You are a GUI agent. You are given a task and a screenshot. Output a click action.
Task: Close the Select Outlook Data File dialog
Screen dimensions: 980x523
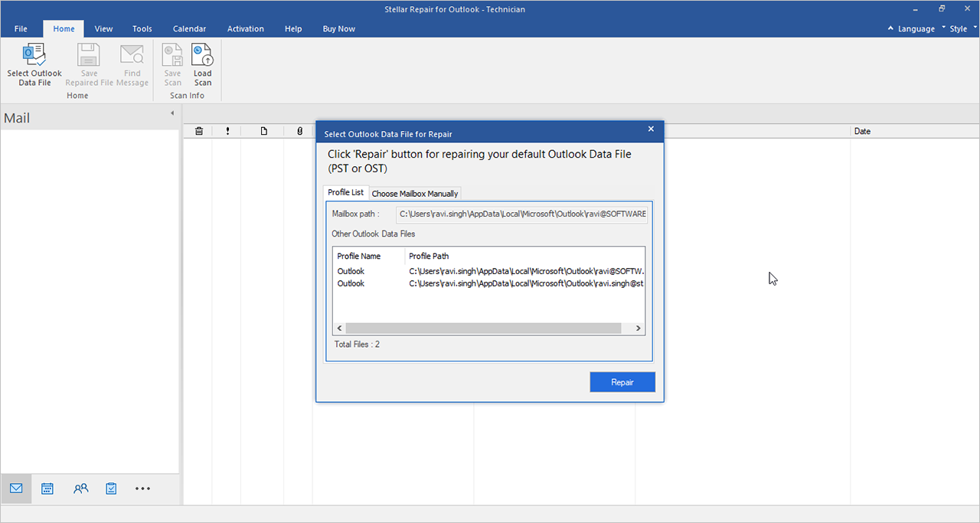point(651,129)
